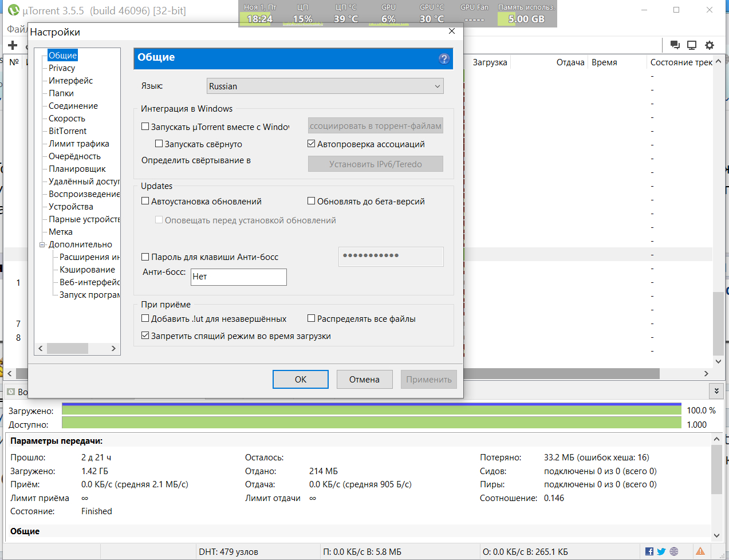Click torrent list vertical scrollbar thumb
Image resolution: width=729 pixels, height=560 pixels.
click(x=718, y=324)
